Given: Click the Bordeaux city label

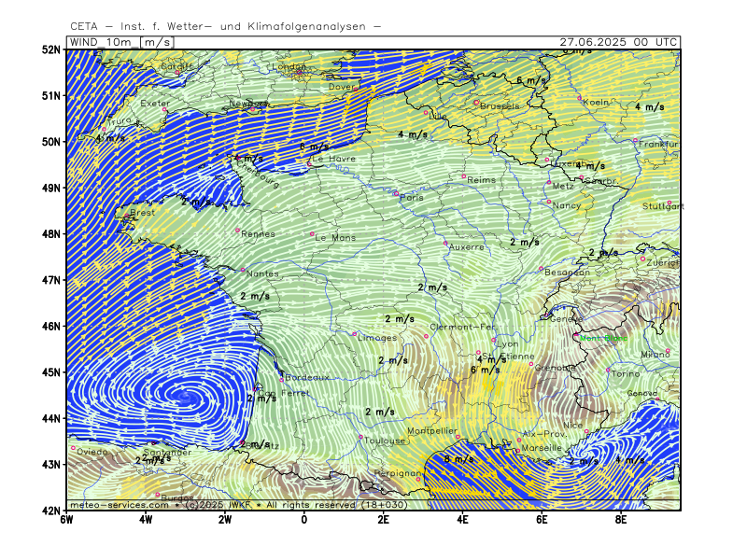Looking at the screenshot, I should coord(307,378).
